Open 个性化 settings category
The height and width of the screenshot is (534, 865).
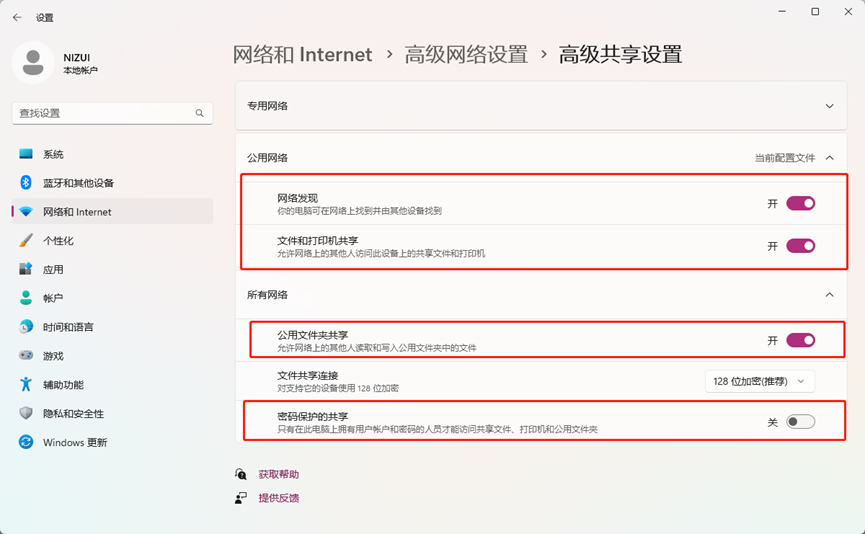click(113, 241)
